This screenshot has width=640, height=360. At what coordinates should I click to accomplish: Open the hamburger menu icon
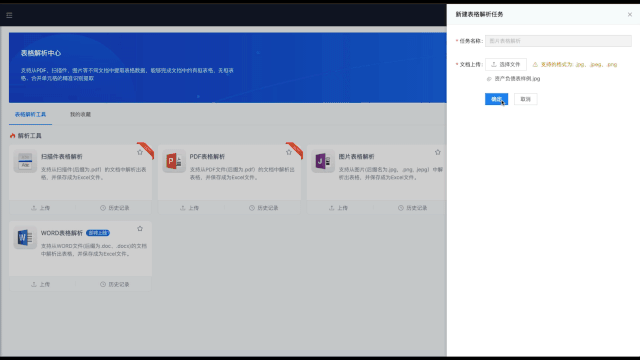pyautogui.click(x=9, y=15)
